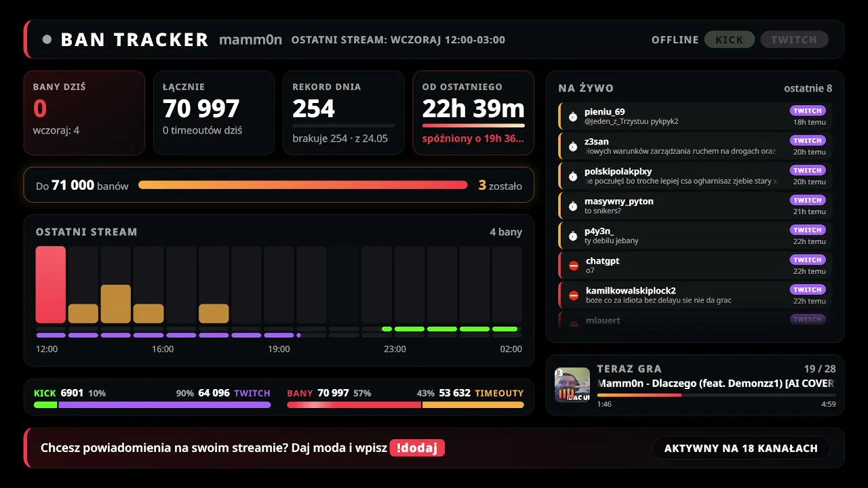Click 'OSTATNI STREAM: WCZORAJ 12:00-03:00' header text
Screen dimensions: 868x488
[x=398, y=39]
